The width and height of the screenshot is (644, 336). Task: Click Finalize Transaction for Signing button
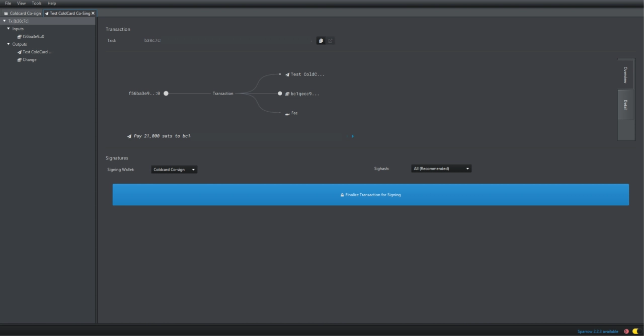tap(371, 195)
